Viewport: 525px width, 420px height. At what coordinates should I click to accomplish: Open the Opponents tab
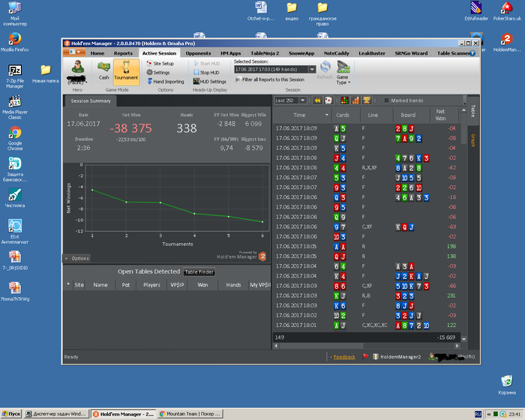pyautogui.click(x=198, y=53)
